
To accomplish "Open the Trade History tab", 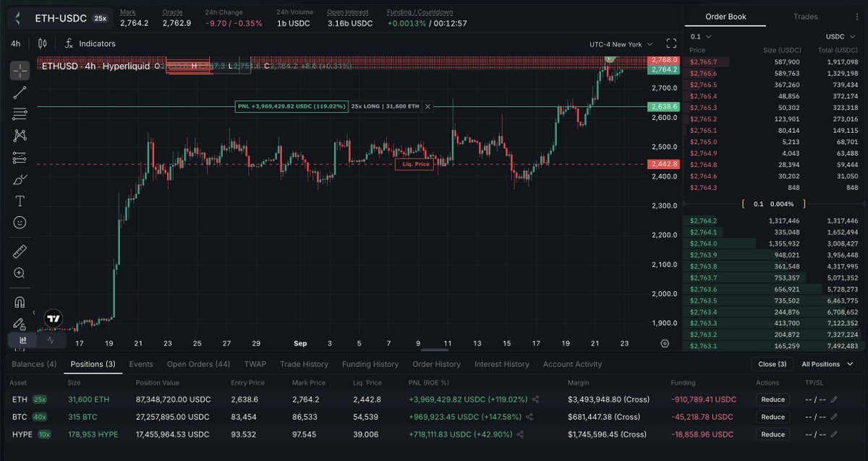I will pyautogui.click(x=304, y=364).
